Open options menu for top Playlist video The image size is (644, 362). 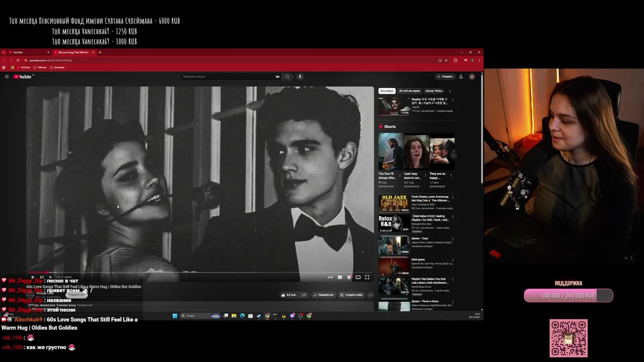pos(453,99)
